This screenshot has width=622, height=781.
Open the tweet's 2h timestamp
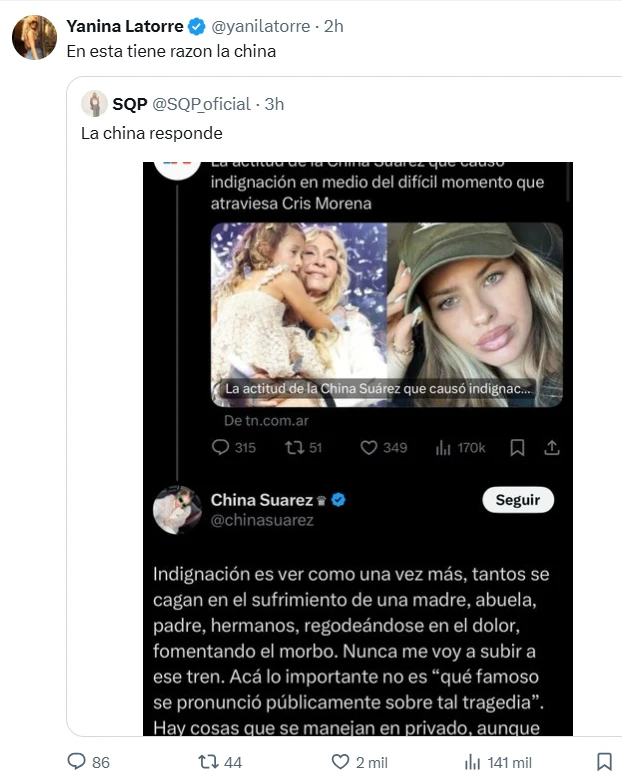coord(334,26)
